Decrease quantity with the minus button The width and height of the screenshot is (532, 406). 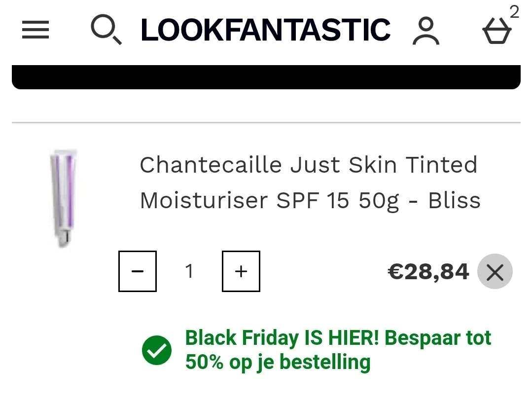click(138, 271)
